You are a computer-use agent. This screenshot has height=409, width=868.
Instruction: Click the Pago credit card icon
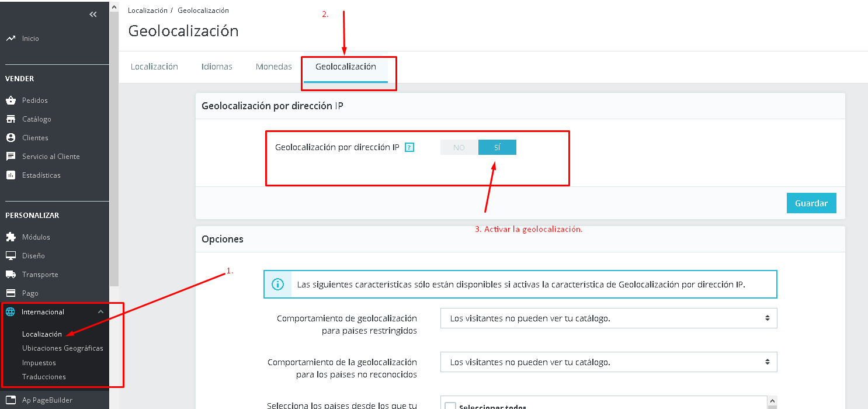[x=10, y=293]
